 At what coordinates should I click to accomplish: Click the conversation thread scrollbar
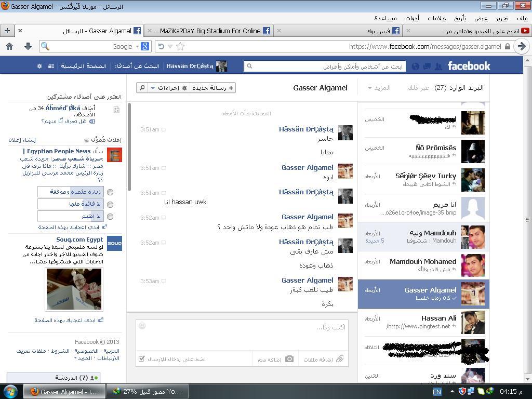(129, 148)
